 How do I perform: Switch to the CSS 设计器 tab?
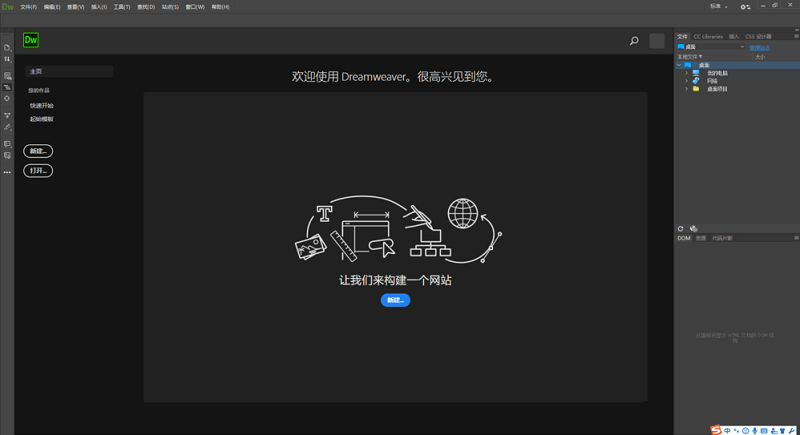[x=758, y=37]
